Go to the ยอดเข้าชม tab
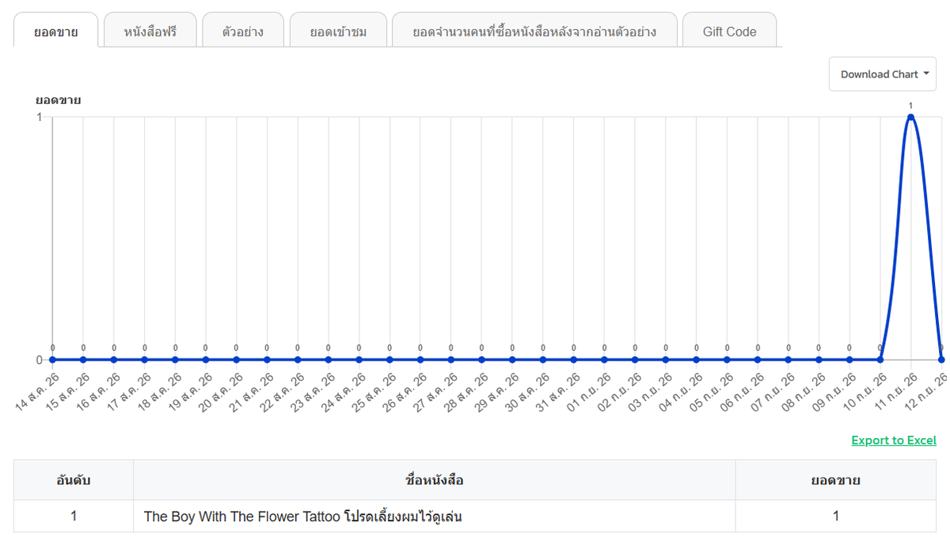This screenshot has height=560, width=950. pyautogui.click(x=338, y=32)
